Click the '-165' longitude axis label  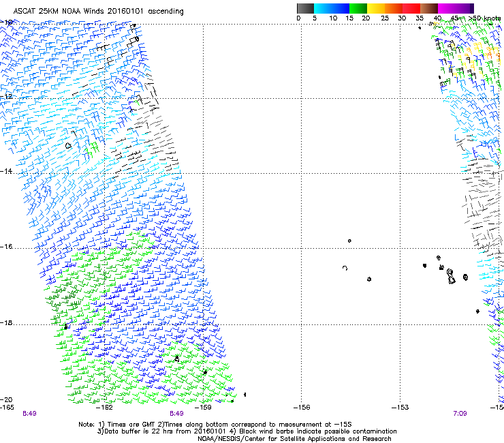click(x=7, y=408)
